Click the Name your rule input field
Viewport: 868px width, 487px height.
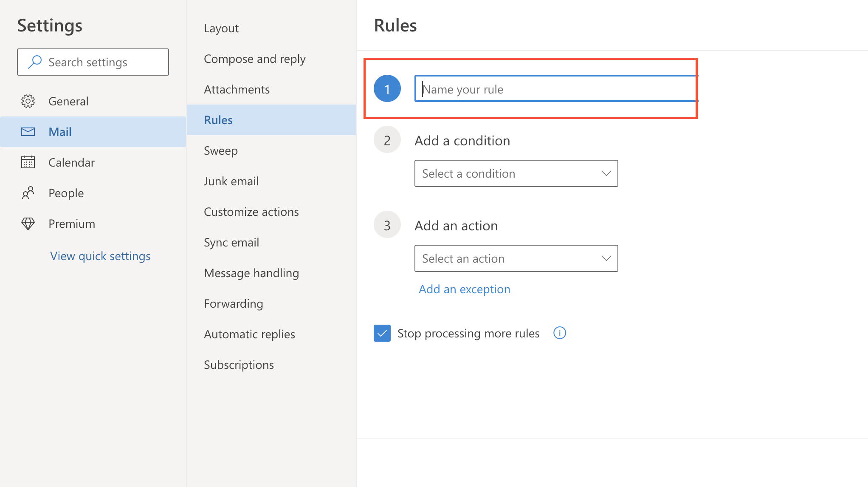(x=555, y=89)
